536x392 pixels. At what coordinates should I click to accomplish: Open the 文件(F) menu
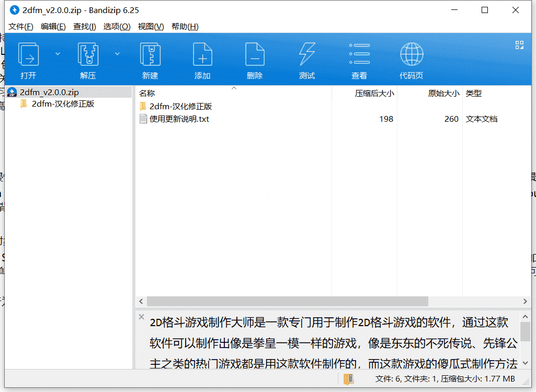point(20,27)
